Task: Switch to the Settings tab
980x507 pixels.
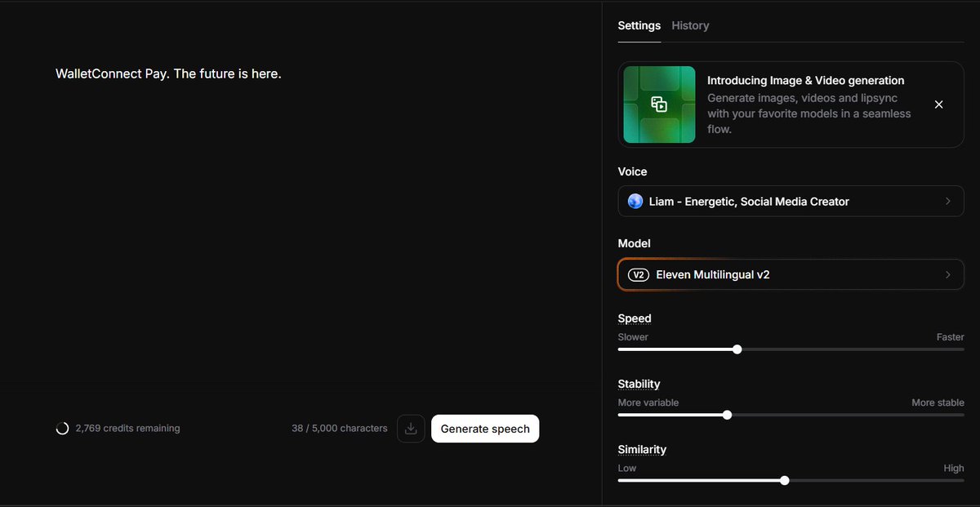Action: [x=639, y=25]
